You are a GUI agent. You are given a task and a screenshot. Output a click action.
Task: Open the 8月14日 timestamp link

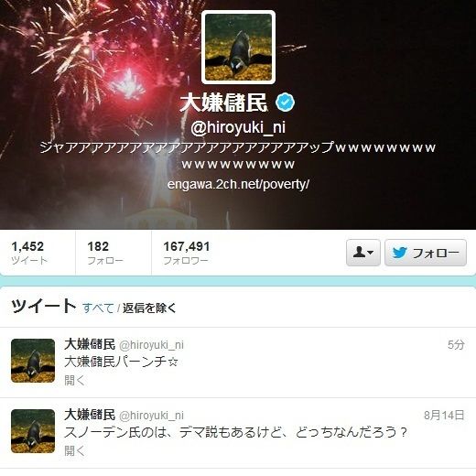point(444,416)
